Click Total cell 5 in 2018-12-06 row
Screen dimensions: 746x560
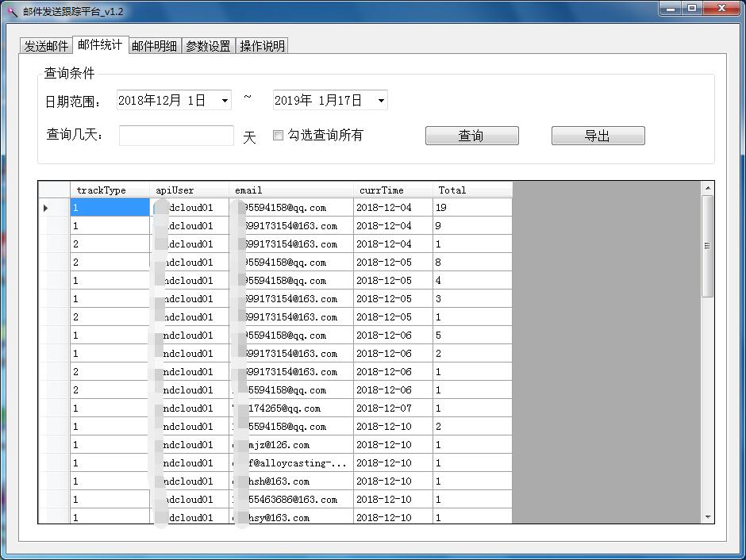click(472, 336)
